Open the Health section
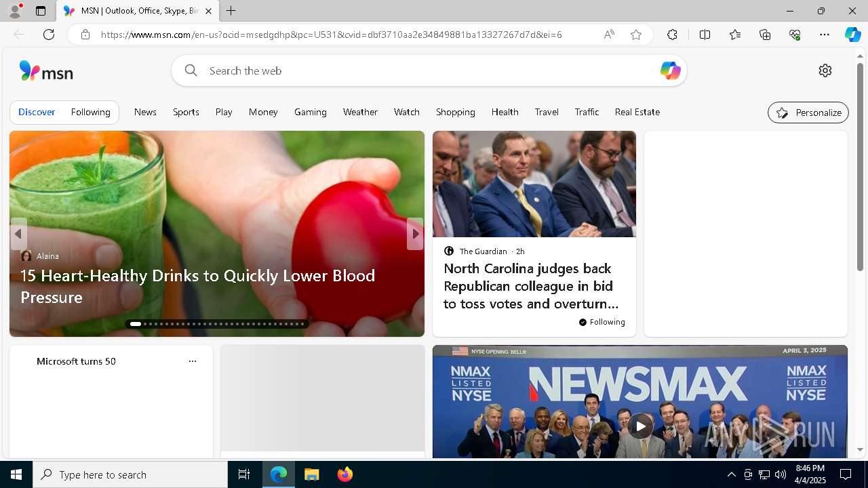The image size is (868, 488). pos(505,112)
